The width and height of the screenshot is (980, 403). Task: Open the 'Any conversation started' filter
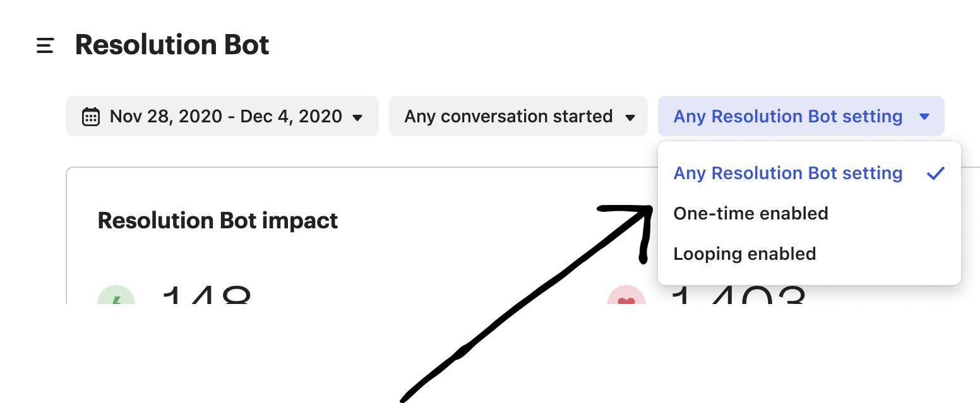click(x=508, y=116)
